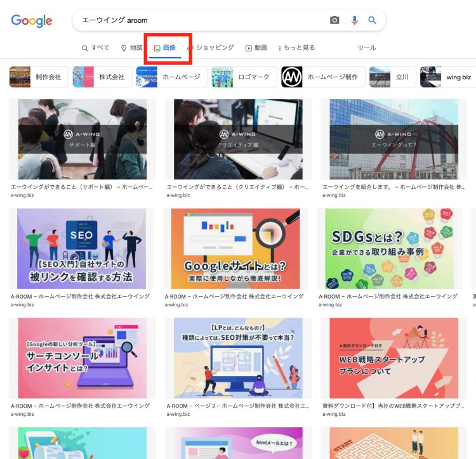
Task: Switch to the ショッピング tab
Action: (211, 48)
